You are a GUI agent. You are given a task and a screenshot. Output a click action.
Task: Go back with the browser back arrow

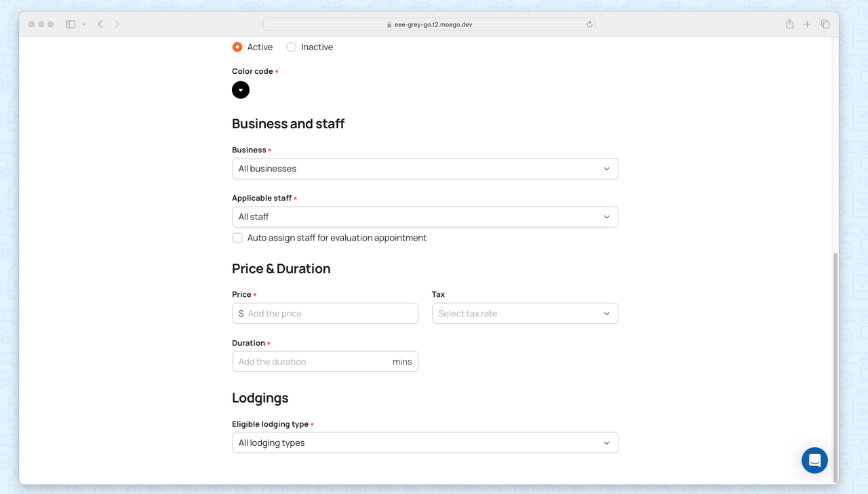[100, 24]
